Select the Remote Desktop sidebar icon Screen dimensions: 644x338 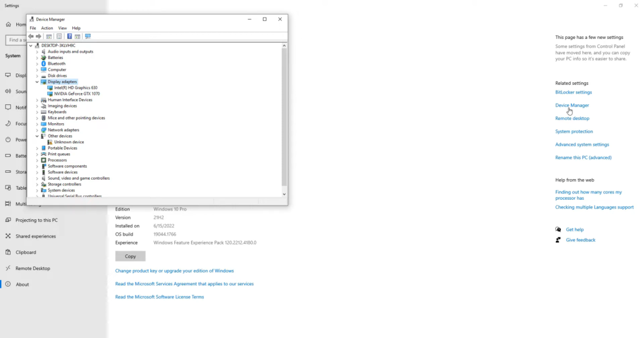(8, 268)
